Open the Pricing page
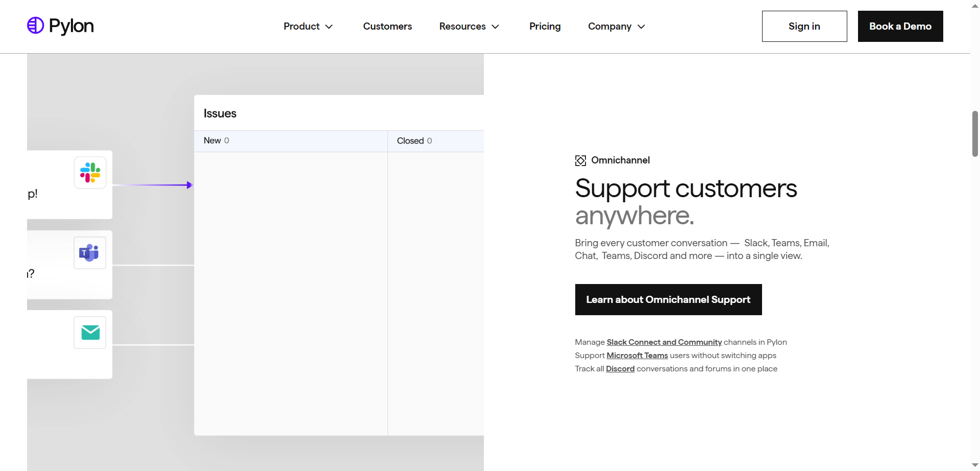This screenshot has height=471, width=980. click(x=545, y=26)
